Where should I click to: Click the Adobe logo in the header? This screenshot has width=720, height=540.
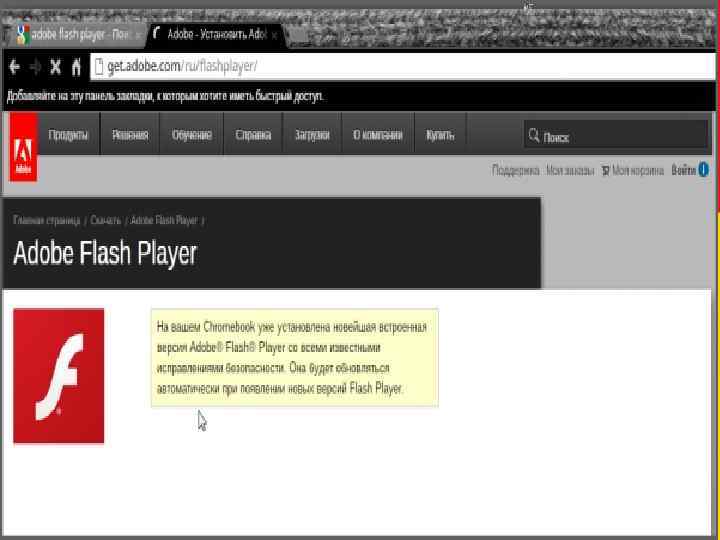(x=23, y=147)
